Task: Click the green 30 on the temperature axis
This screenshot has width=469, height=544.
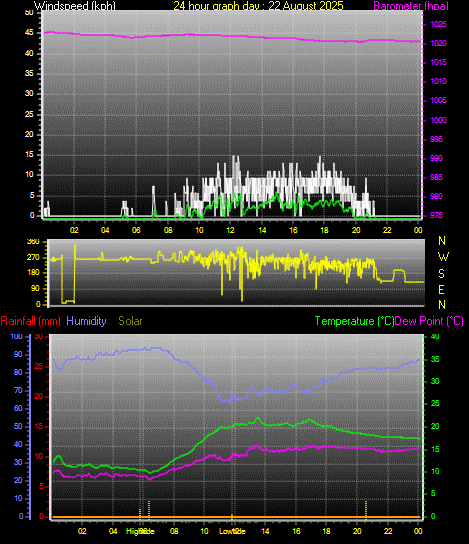Action: click(435, 381)
